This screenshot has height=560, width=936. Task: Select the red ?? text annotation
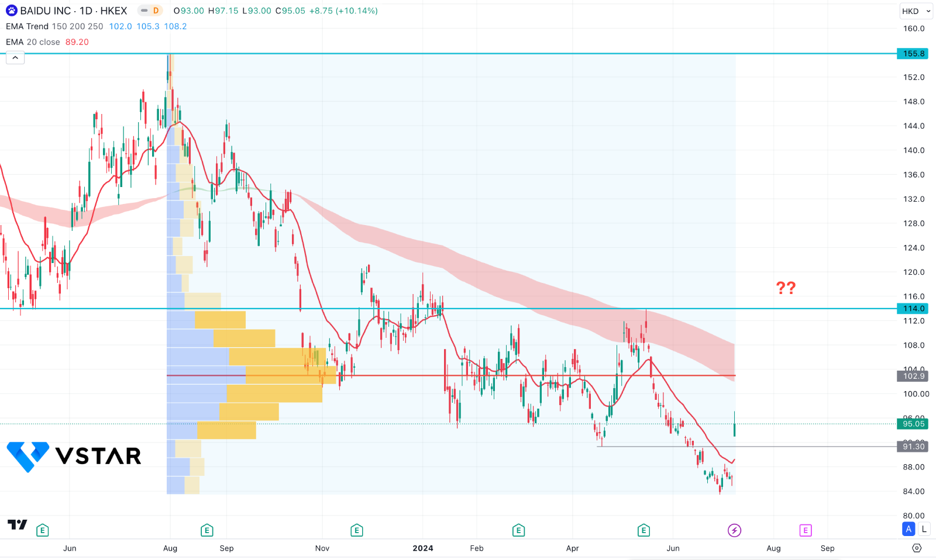(x=786, y=288)
